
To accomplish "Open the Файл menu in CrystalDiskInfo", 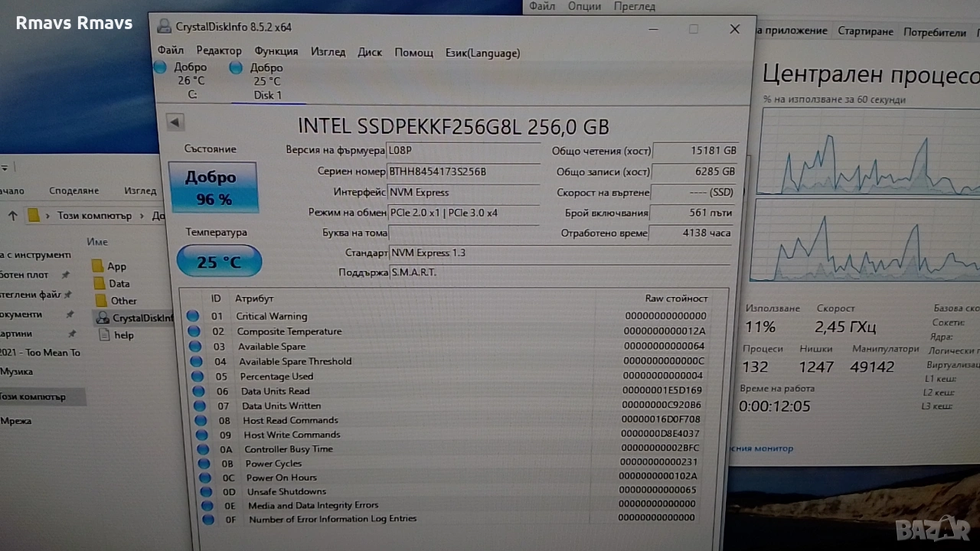I will pyautogui.click(x=170, y=52).
